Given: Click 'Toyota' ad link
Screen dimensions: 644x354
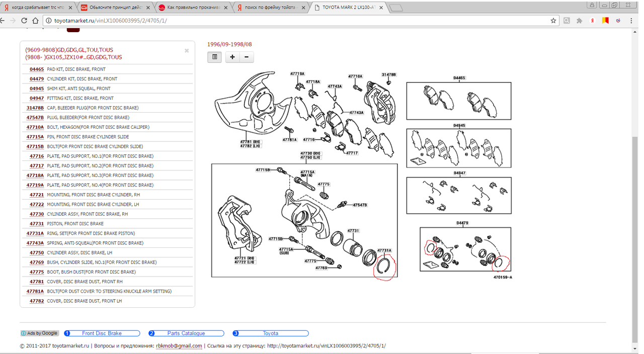Looking at the screenshot, I should pos(270,333).
